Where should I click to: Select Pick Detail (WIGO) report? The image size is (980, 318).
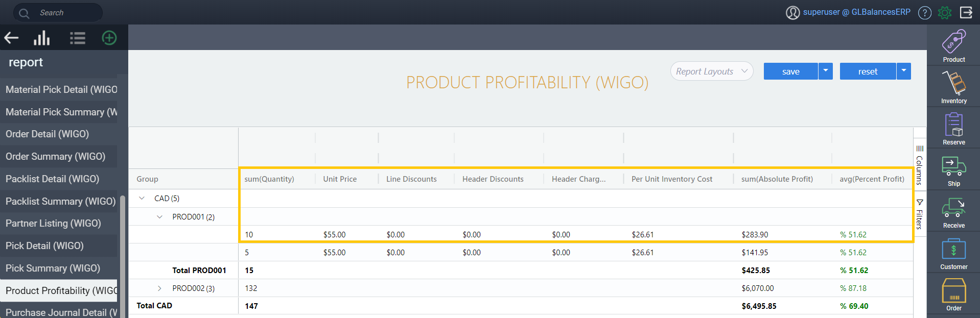pyautogui.click(x=59, y=246)
